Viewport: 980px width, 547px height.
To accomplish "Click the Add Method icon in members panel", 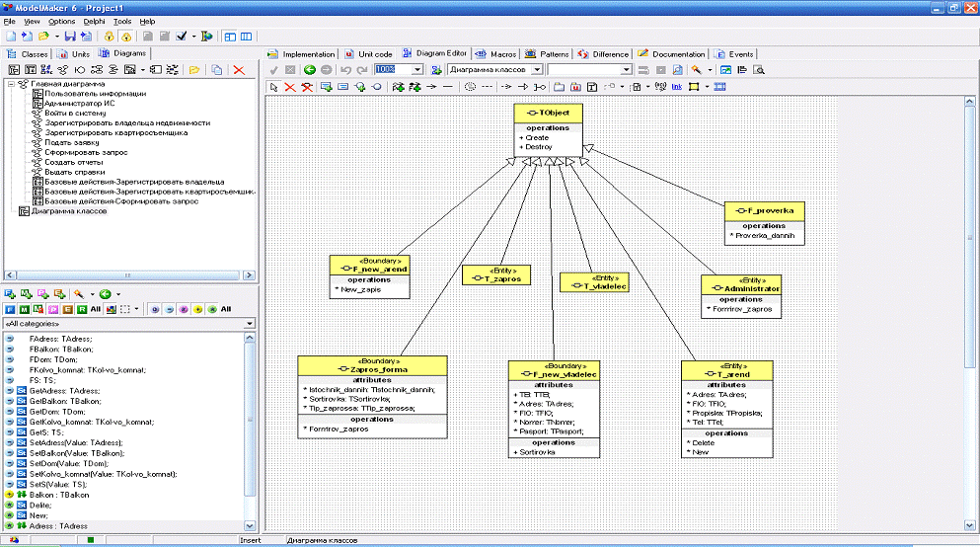I will 27,294.
